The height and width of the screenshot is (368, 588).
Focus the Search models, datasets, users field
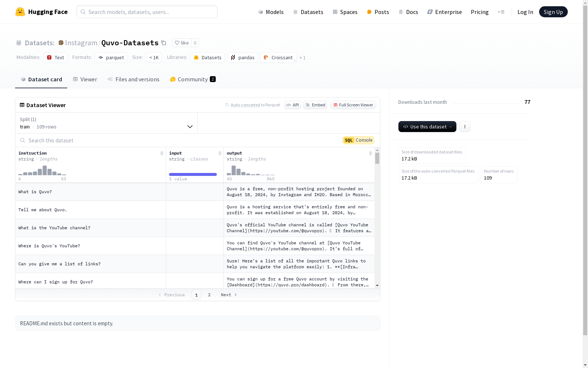coord(147,12)
